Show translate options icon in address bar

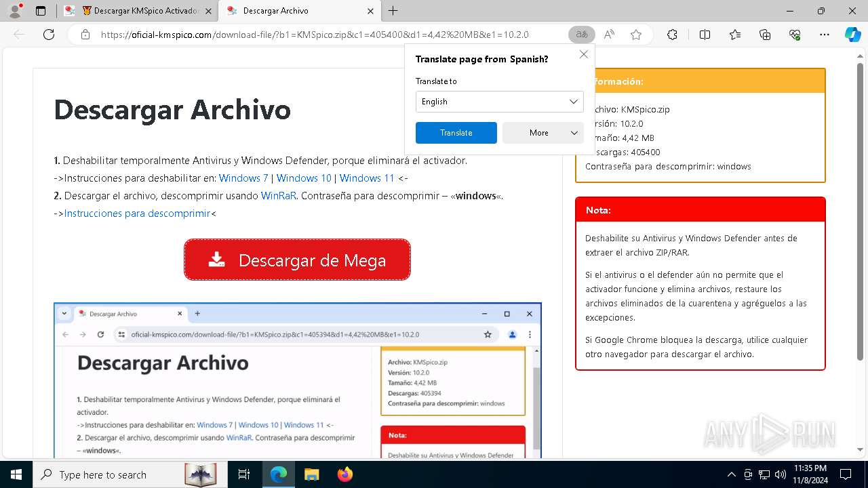581,35
